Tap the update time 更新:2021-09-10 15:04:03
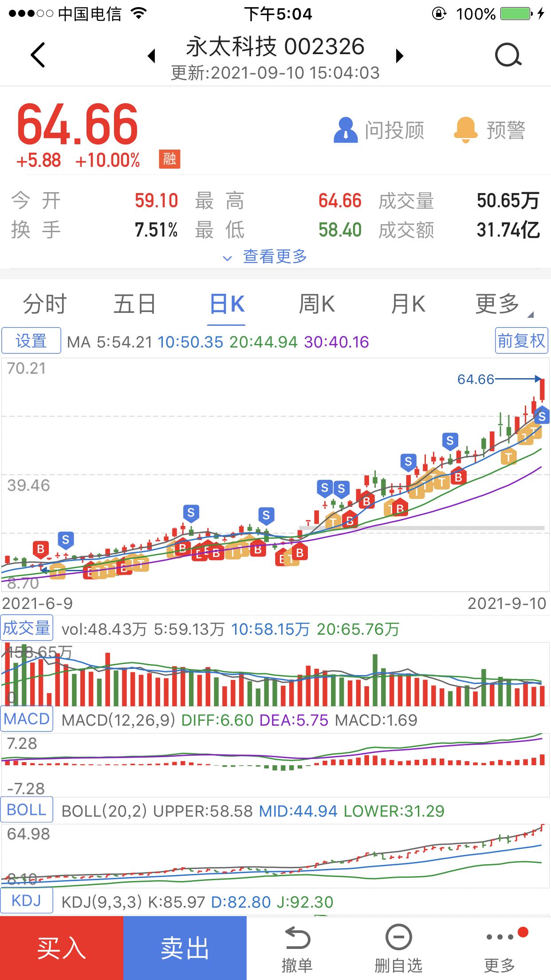 click(x=275, y=73)
